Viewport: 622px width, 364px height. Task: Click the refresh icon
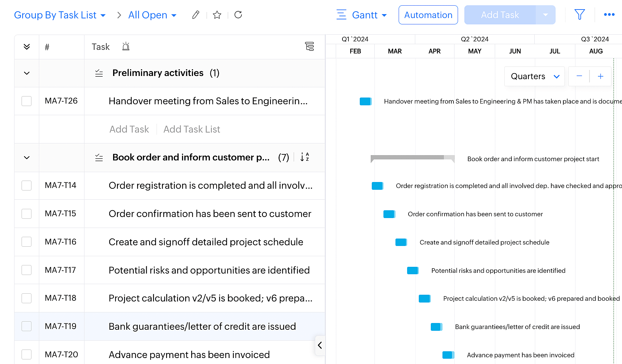coord(238,15)
